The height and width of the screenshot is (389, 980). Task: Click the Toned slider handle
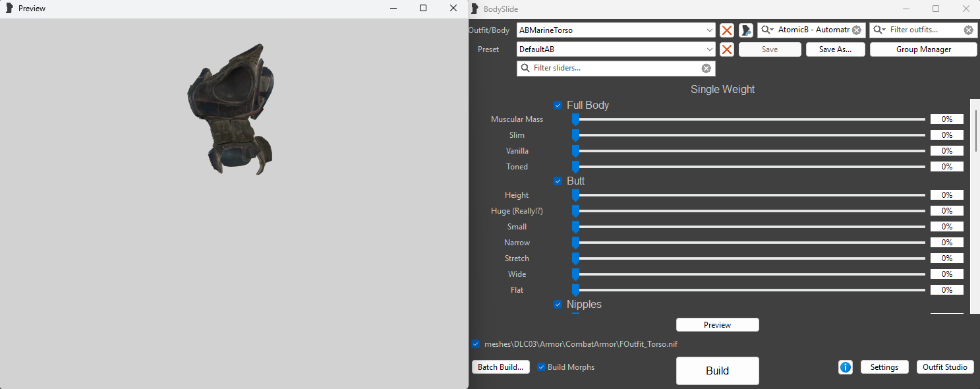[575, 167]
